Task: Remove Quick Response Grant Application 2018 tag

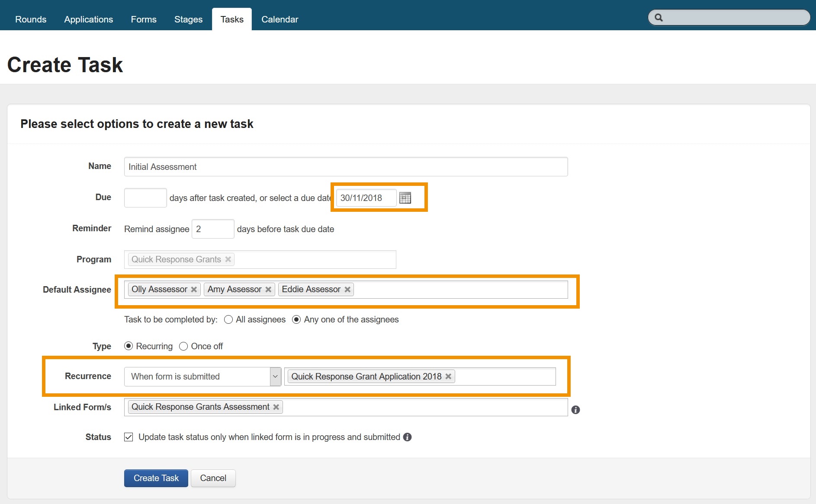Action: coord(448,376)
